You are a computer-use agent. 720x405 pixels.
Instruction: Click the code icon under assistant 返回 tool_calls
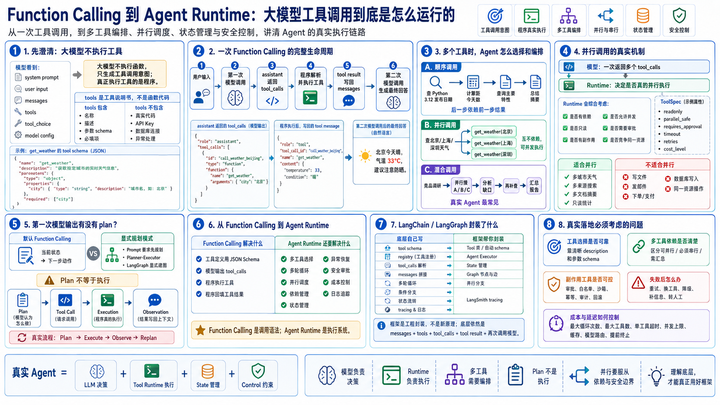(272, 101)
